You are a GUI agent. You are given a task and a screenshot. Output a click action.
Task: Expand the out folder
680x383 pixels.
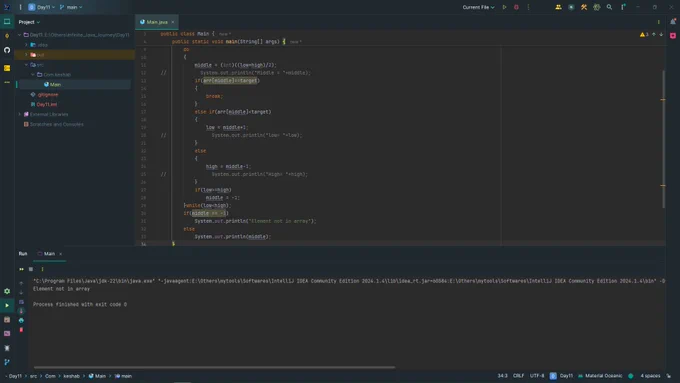(x=26, y=55)
